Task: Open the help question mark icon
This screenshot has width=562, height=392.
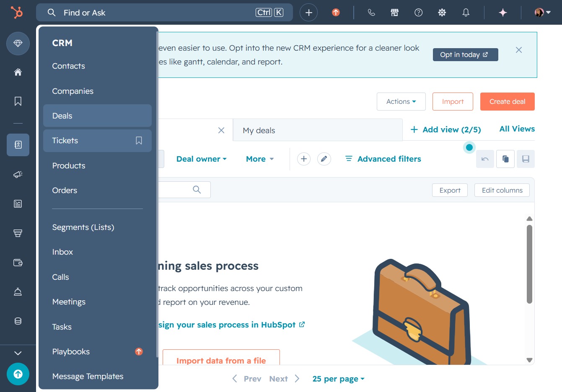Action: pyautogui.click(x=418, y=13)
